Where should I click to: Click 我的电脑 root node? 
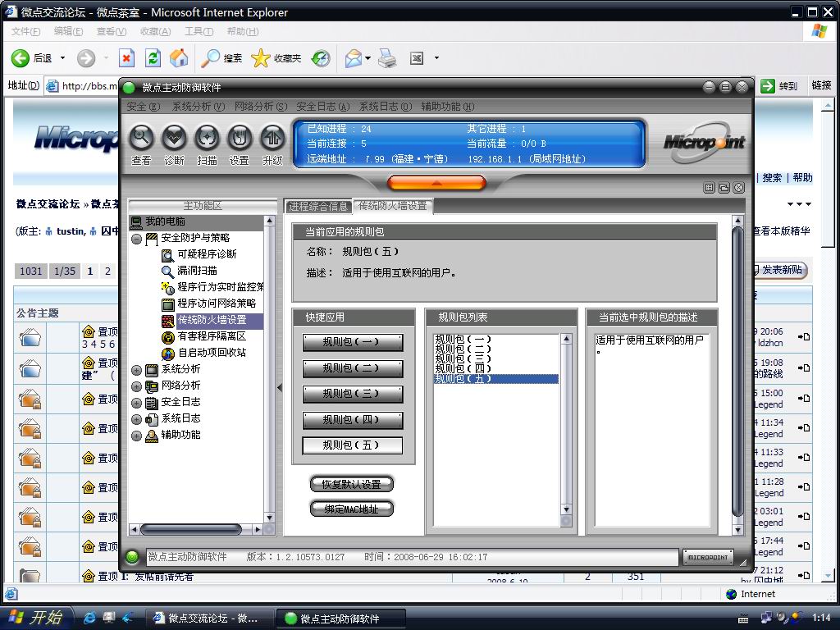pos(165,221)
